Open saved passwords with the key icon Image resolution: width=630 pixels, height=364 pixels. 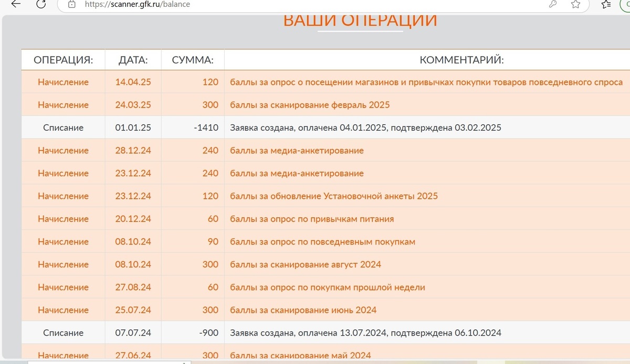click(553, 4)
